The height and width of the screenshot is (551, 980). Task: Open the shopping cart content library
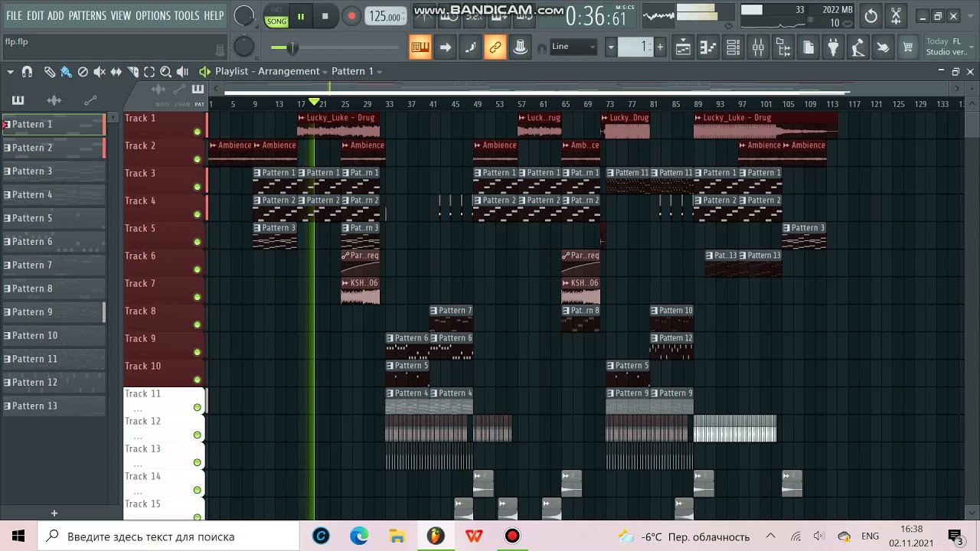(x=908, y=47)
